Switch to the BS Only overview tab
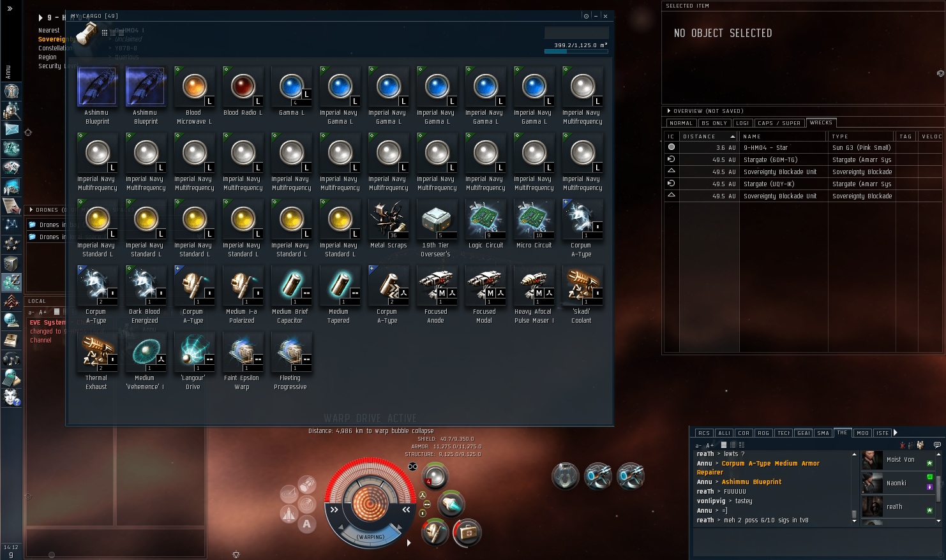Screen dimensions: 946x560 (714, 123)
